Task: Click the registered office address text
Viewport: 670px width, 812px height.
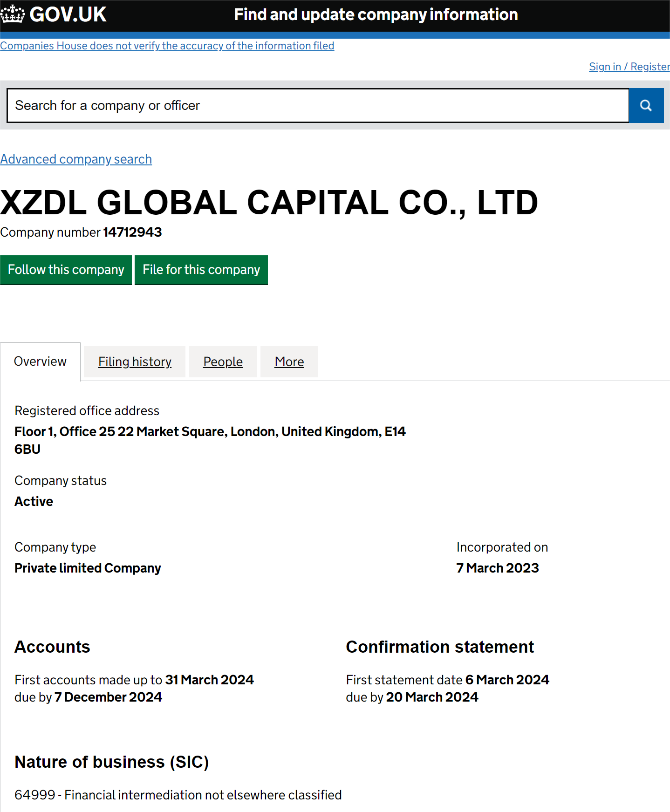Action: tap(210, 440)
